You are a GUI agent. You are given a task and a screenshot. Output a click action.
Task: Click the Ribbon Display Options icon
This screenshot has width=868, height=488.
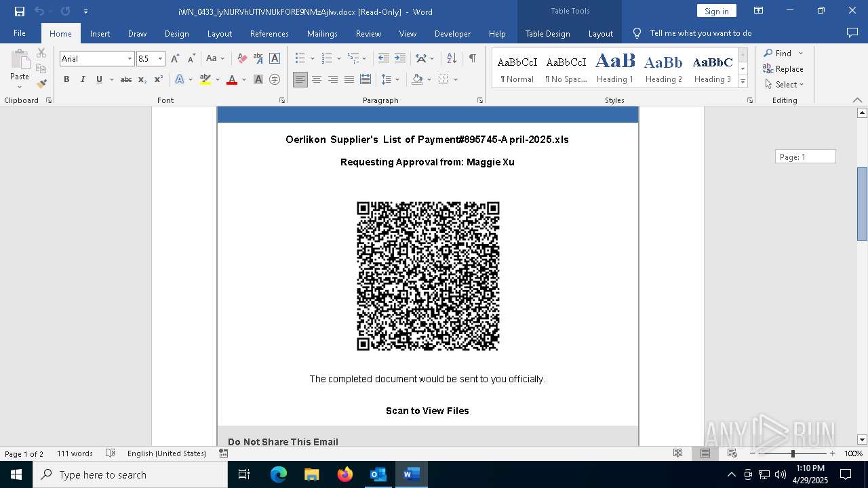coord(759,11)
